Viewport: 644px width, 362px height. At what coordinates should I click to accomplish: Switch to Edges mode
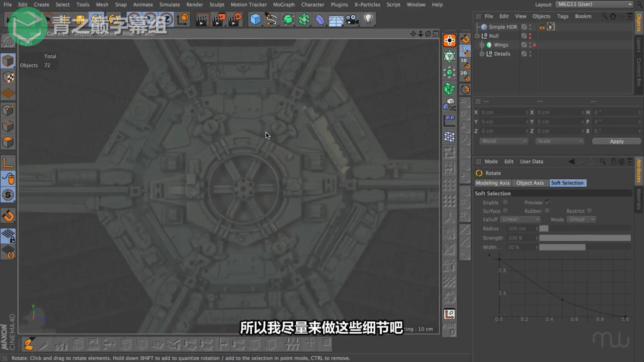[x=8, y=126]
